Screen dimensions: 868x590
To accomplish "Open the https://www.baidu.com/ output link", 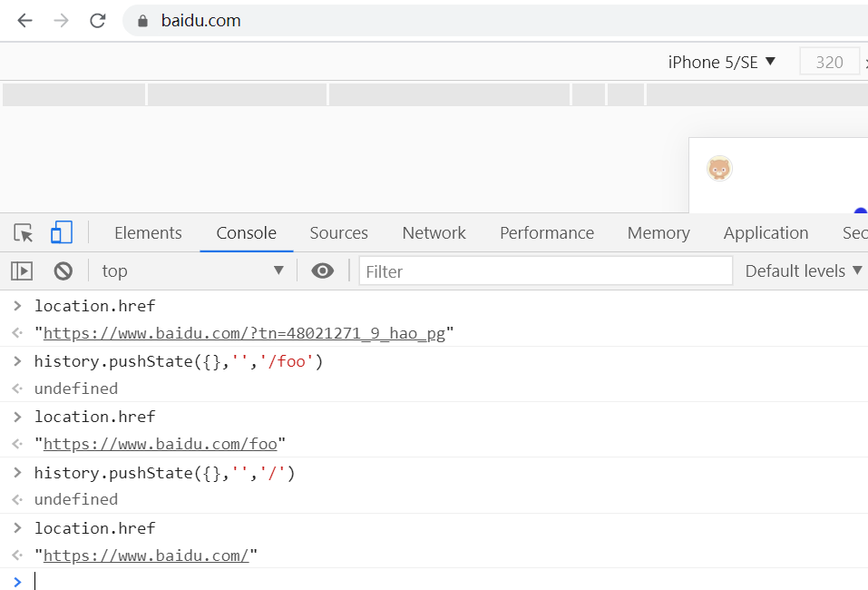I will pos(146,556).
